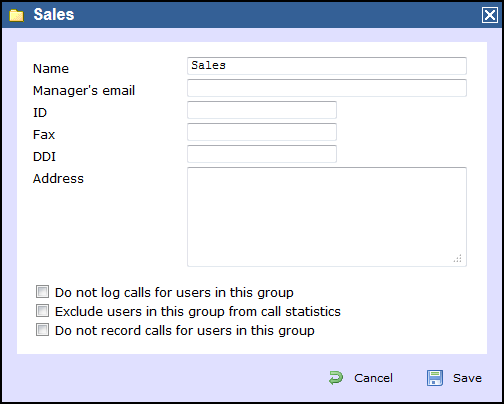
Task: Click the blue floppy disk Save icon
Action: [x=435, y=378]
